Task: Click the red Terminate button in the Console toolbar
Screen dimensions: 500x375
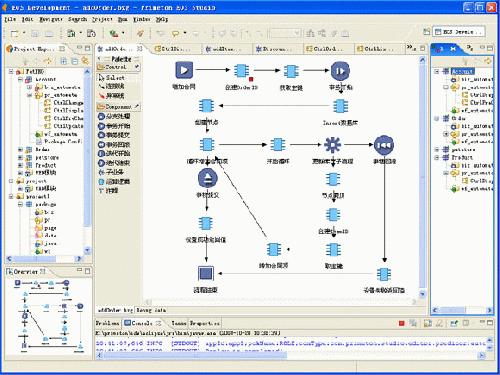Action: coord(401,323)
